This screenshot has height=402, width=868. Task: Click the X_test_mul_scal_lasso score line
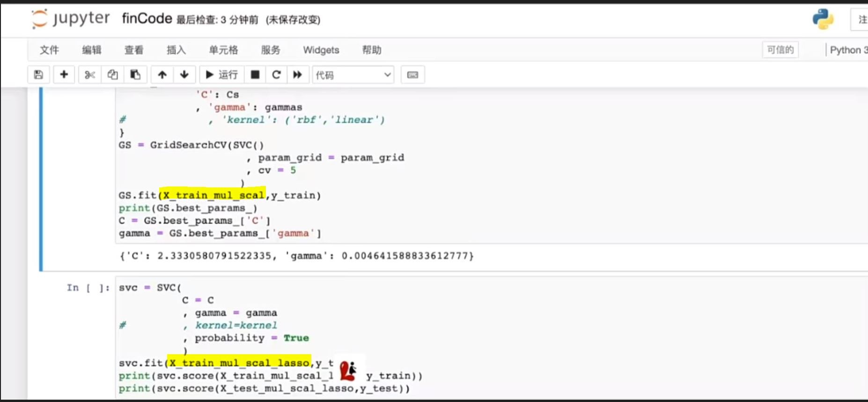pos(264,388)
